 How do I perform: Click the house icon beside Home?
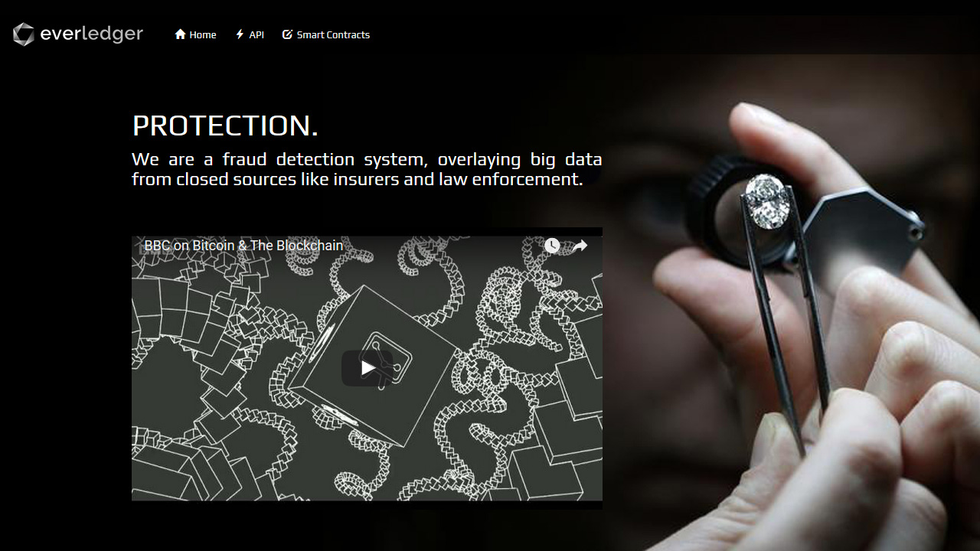[181, 34]
